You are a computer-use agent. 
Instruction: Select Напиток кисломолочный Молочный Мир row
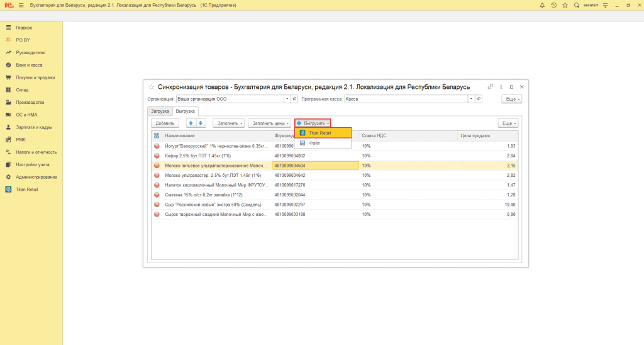pos(216,185)
